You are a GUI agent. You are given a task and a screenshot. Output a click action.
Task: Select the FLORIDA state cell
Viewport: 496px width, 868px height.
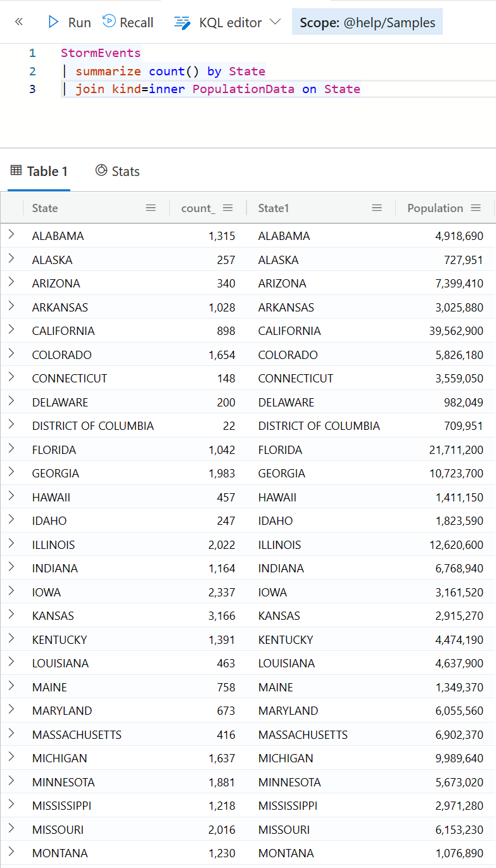coord(54,450)
